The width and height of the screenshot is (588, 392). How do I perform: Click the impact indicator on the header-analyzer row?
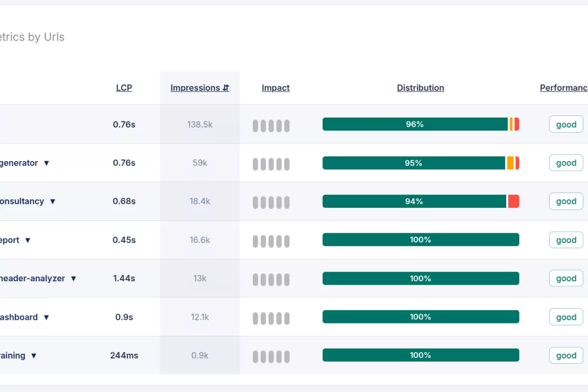click(270, 279)
